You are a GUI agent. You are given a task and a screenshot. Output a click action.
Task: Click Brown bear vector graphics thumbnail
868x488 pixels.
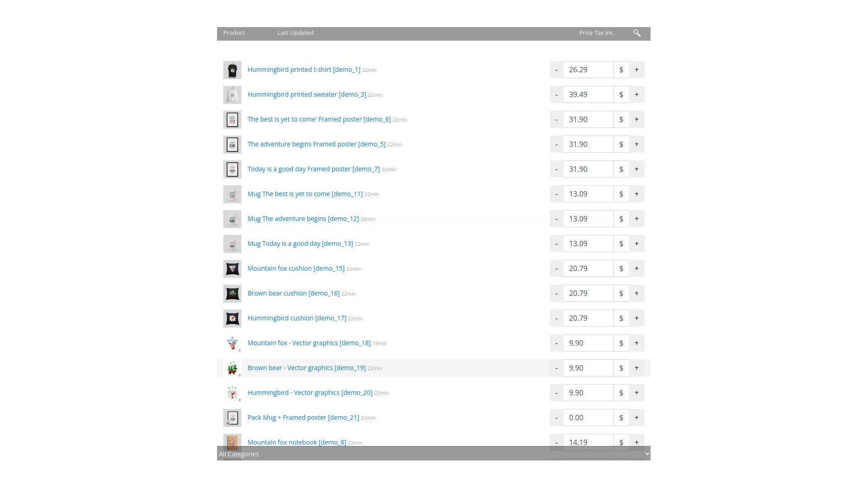(x=232, y=368)
